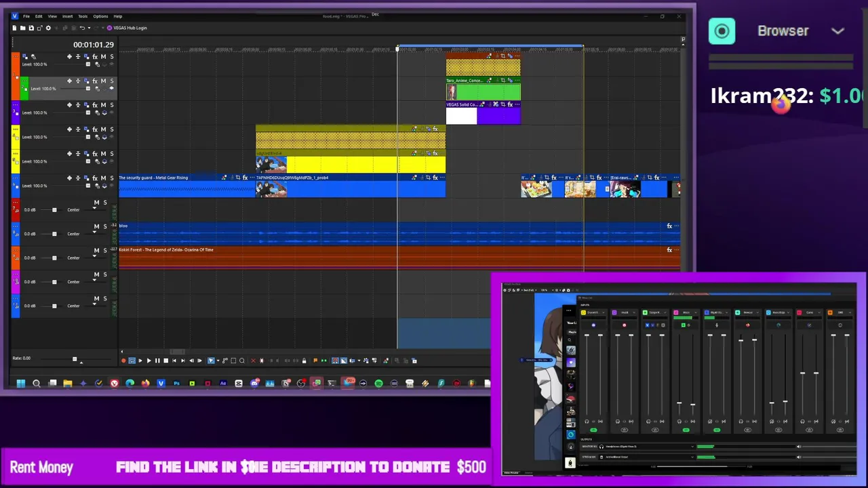Solo video track 5
This screenshot has height=488, width=868.
click(111, 153)
